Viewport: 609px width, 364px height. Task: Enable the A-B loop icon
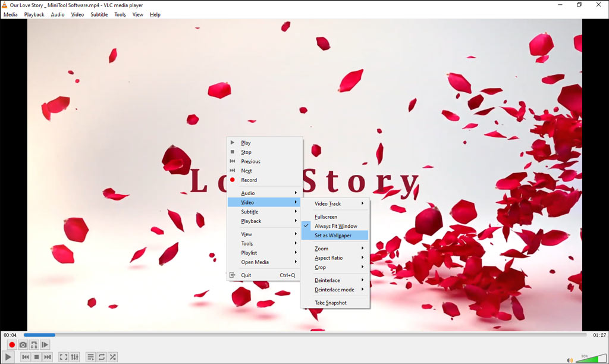(33, 344)
